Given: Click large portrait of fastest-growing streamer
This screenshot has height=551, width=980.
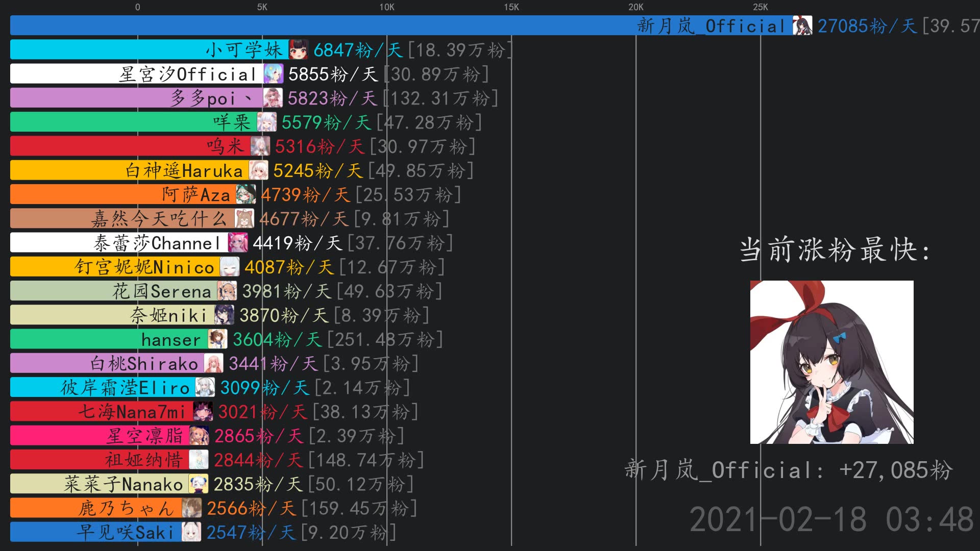Looking at the screenshot, I should click(831, 362).
